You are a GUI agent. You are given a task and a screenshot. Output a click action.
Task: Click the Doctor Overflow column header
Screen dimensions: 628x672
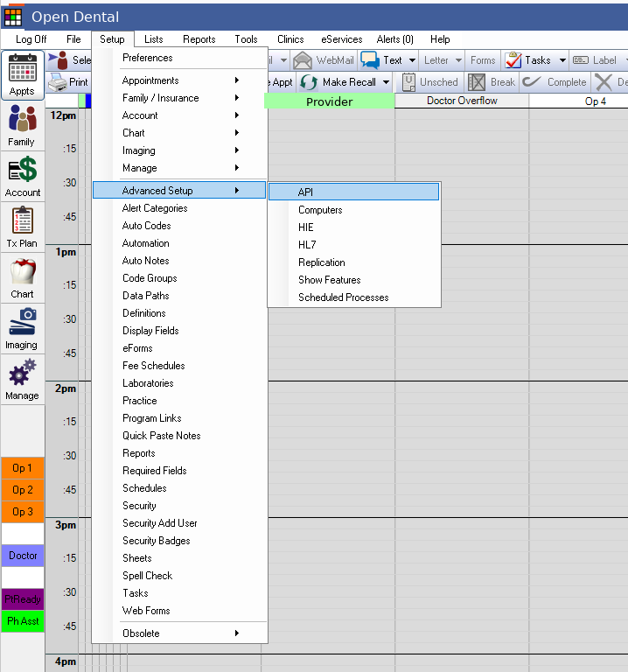[462, 101]
